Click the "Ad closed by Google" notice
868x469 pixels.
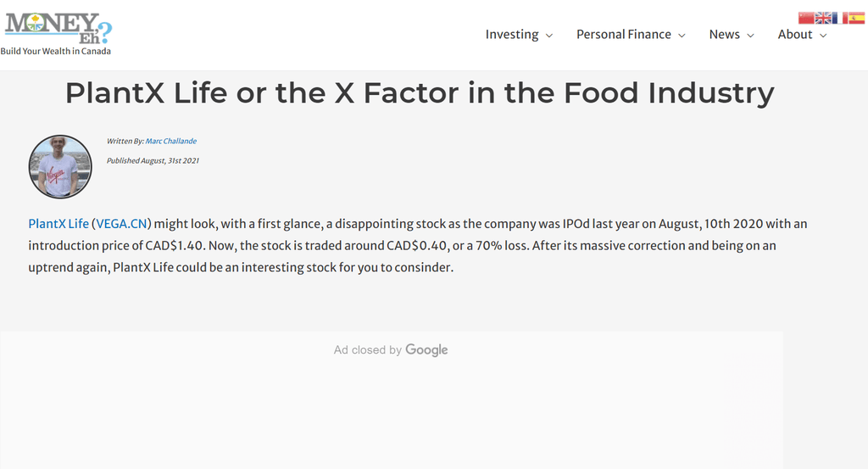391,349
